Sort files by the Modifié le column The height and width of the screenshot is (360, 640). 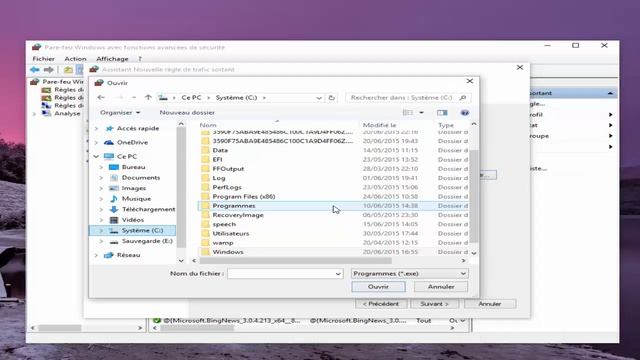point(379,125)
